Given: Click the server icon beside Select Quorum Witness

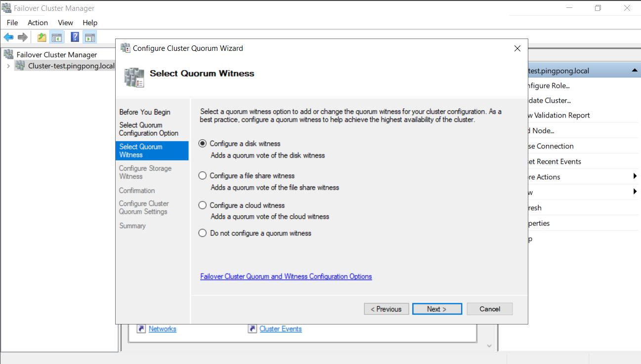Looking at the screenshot, I should pos(134,78).
